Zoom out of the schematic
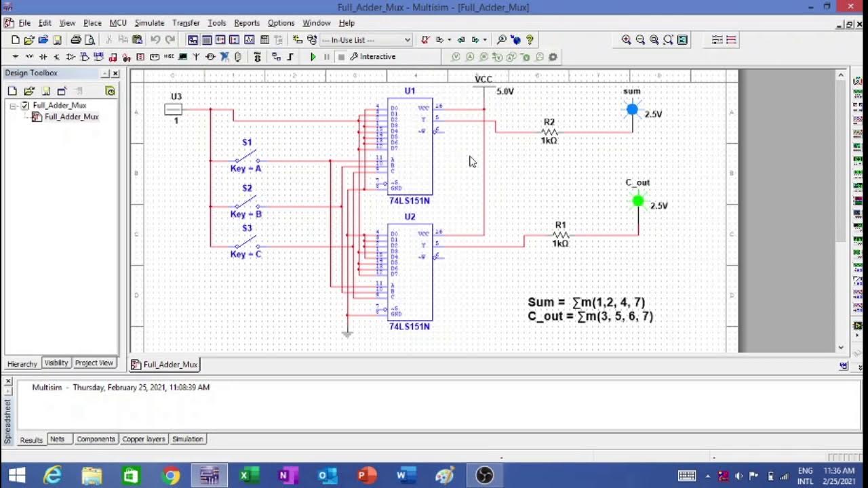 (x=640, y=40)
